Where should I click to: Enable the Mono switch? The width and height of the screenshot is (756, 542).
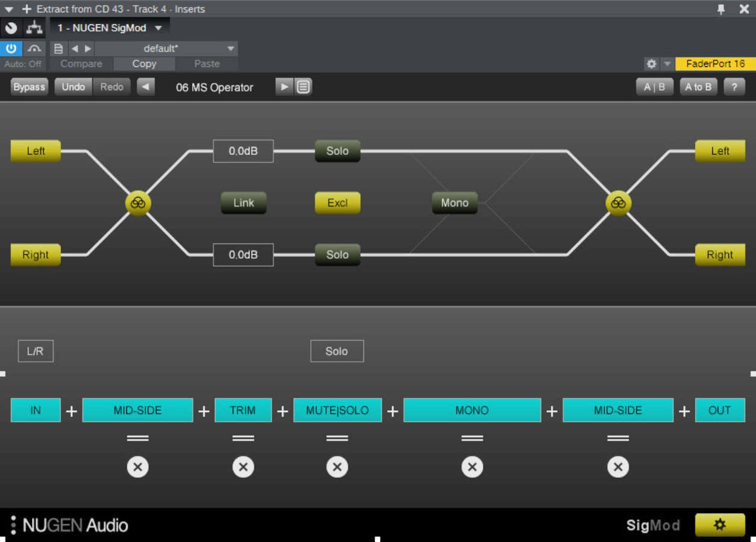tap(455, 203)
